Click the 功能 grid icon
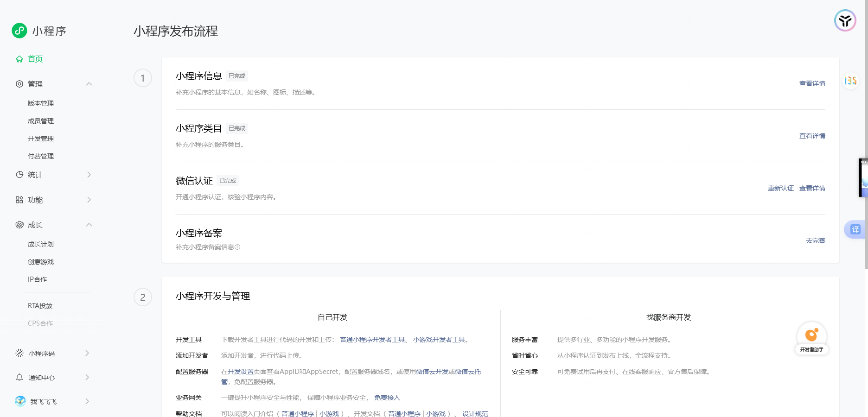The height and width of the screenshot is (417, 868). coord(19,200)
